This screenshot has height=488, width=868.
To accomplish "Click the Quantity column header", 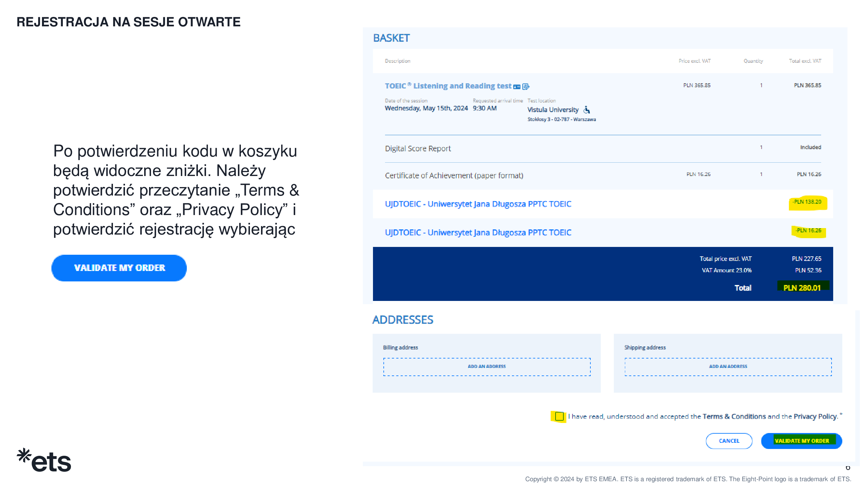I will pyautogui.click(x=753, y=61).
